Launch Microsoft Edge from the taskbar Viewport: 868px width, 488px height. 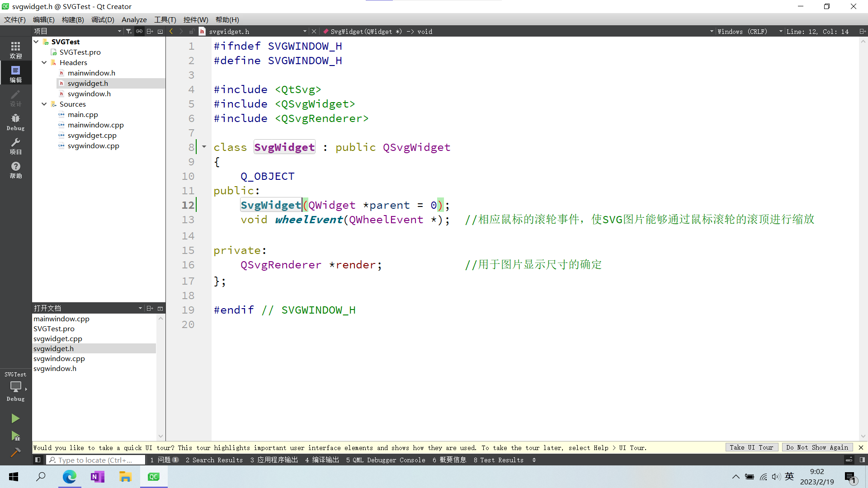69,476
